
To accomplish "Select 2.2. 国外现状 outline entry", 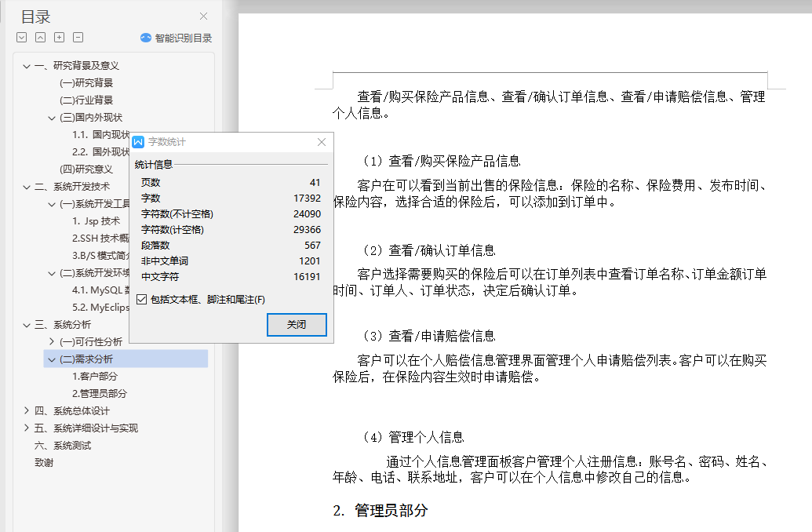I will (x=100, y=151).
